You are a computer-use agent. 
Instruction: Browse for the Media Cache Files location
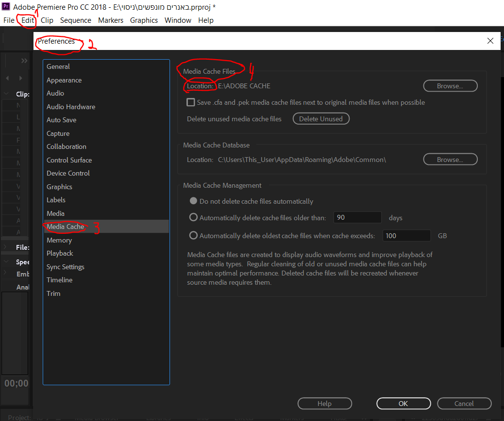[x=450, y=86]
